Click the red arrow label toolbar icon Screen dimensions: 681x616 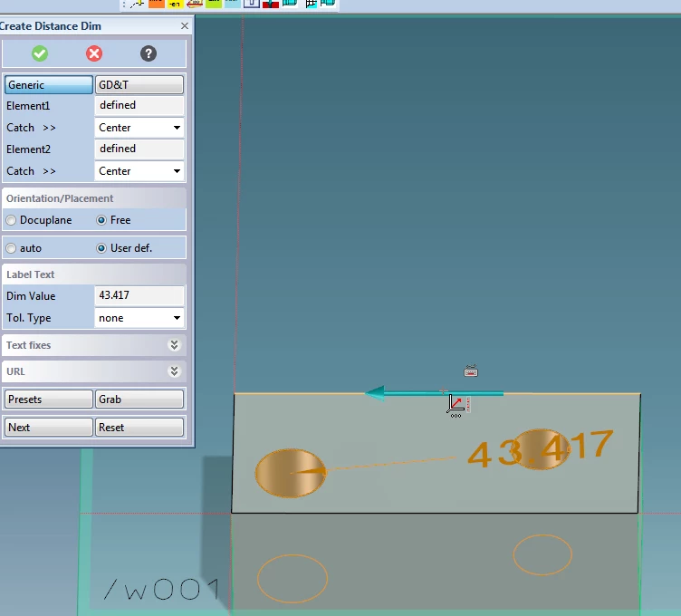tap(195, 4)
